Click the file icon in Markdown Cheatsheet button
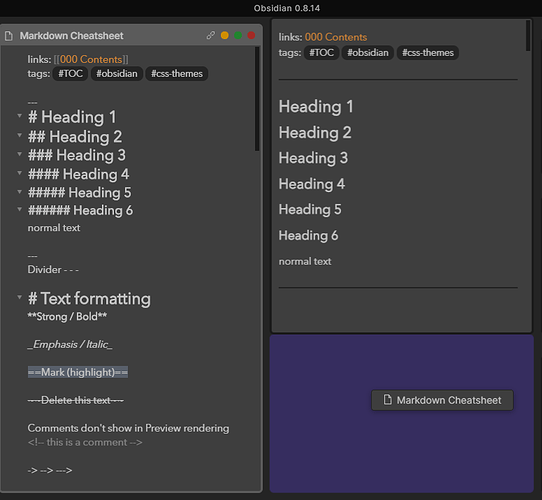Image resolution: width=542 pixels, height=500 pixels. [388, 399]
